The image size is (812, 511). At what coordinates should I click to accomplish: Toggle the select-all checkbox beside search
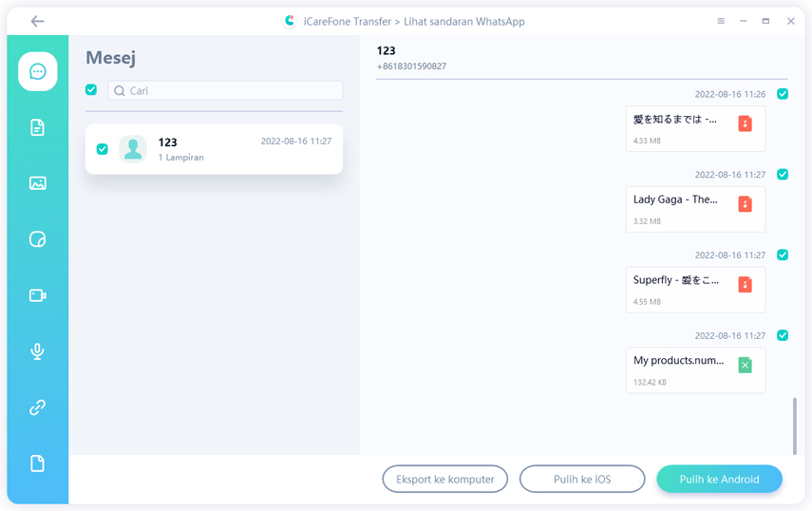click(91, 90)
